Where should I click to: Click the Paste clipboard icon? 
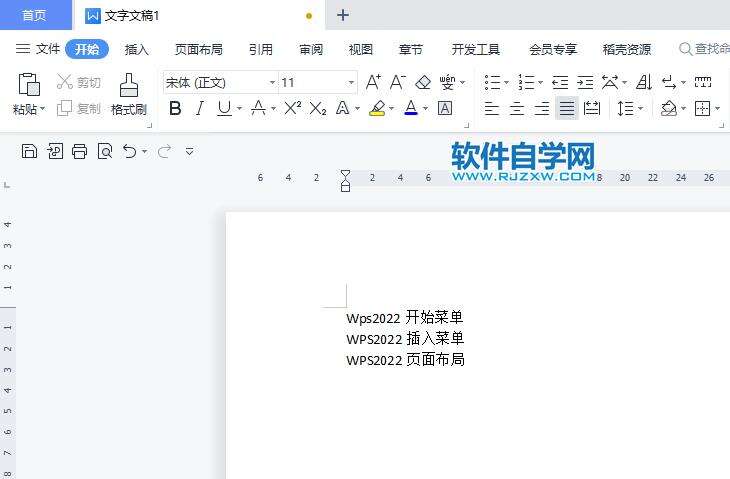(29, 85)
